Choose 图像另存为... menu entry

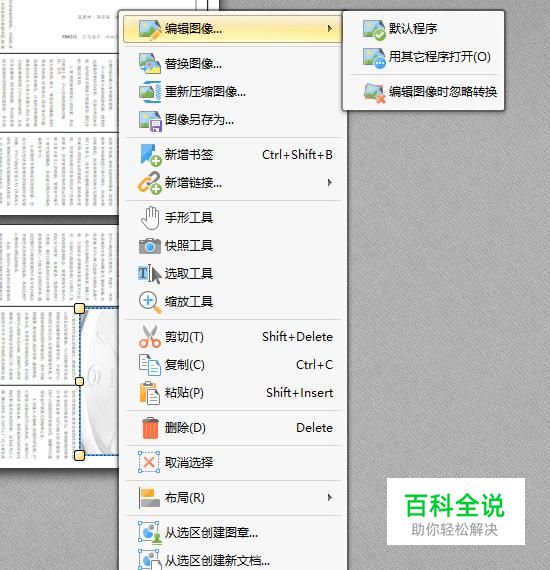(233, 120)
